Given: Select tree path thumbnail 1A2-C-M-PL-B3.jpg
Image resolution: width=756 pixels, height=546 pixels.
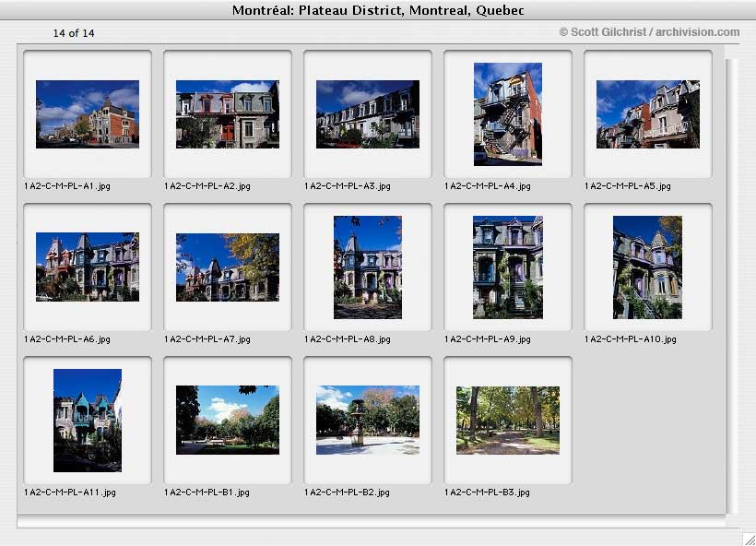Looking at the screenshot, I should point(508,421).
